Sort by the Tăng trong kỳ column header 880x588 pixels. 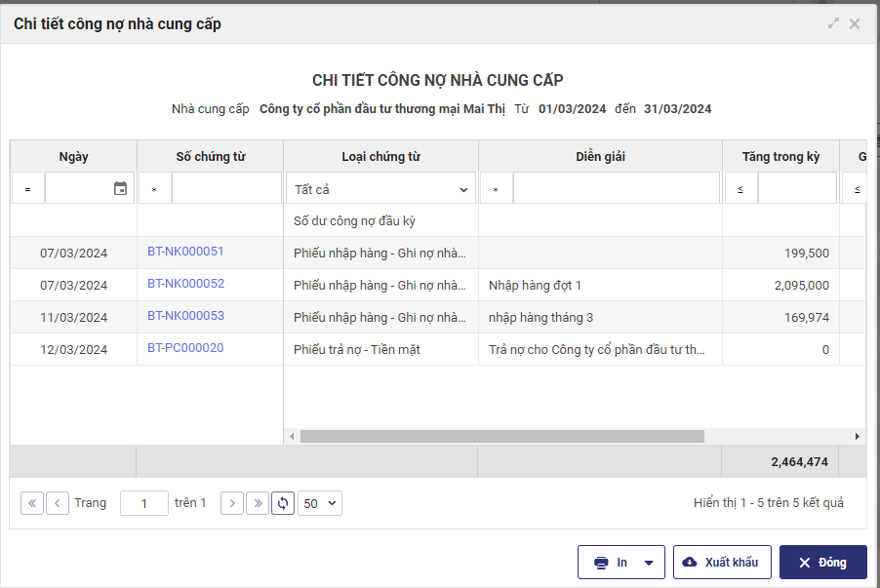(x=780, y=157)
